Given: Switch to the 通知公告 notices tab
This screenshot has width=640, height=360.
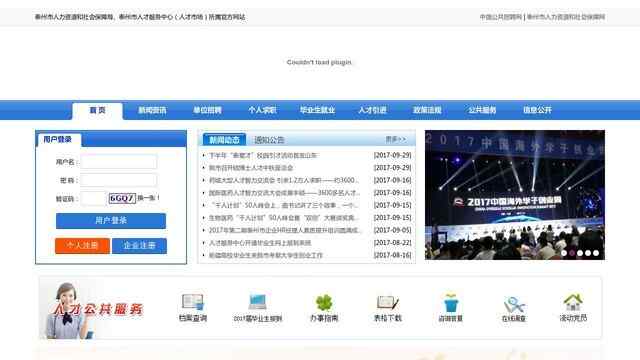Looking at the screenshot, I should tap(269, 140).
